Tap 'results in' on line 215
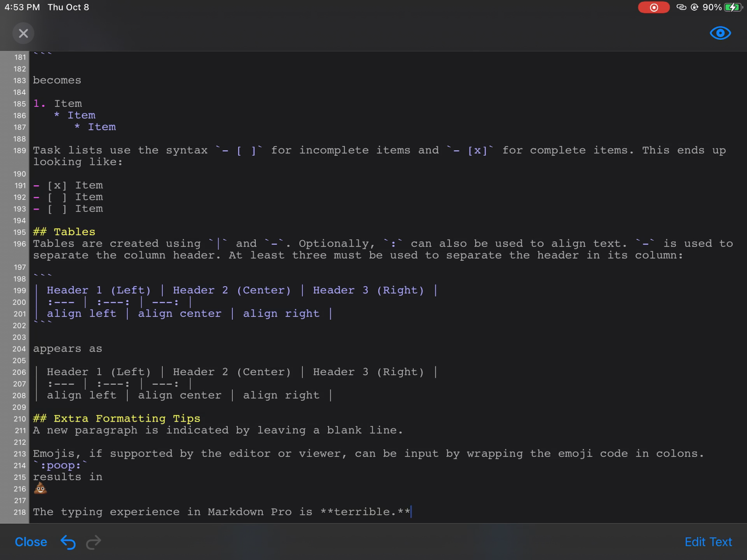 [67, 477]
